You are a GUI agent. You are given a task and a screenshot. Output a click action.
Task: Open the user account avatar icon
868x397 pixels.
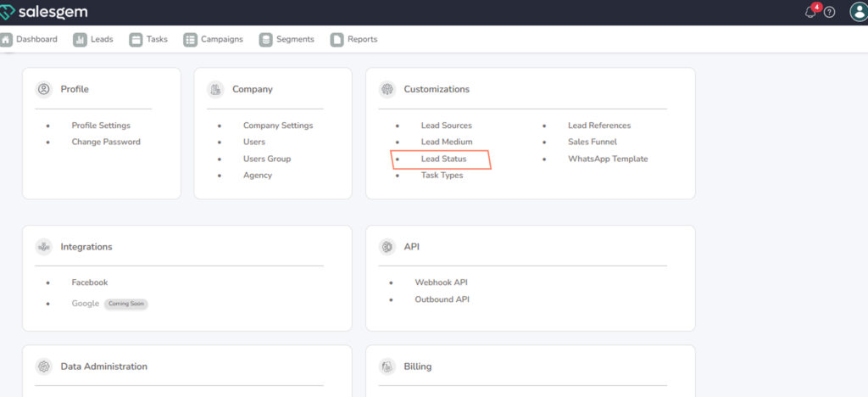pyautogui.click(x=858, y=12)
